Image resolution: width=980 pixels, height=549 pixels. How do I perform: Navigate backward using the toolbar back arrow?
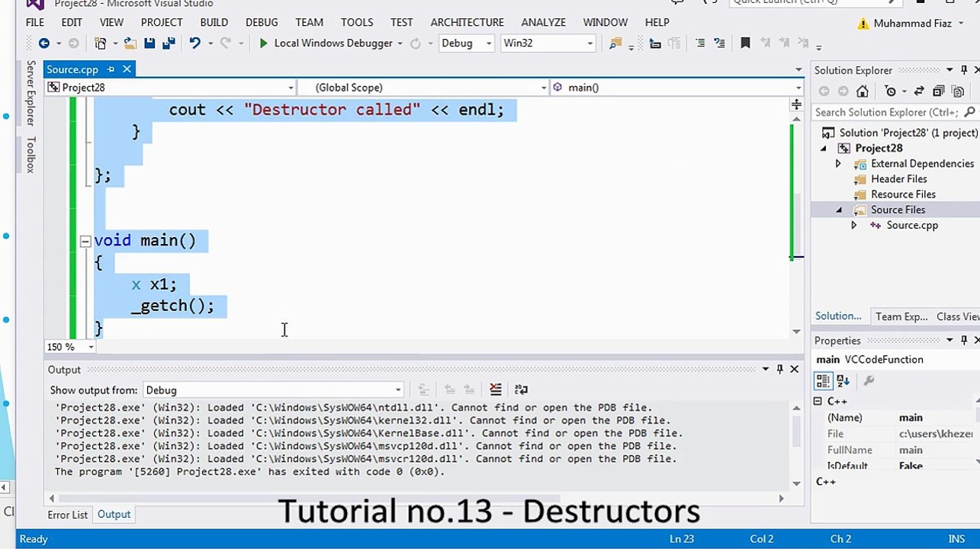coord(43,43)
